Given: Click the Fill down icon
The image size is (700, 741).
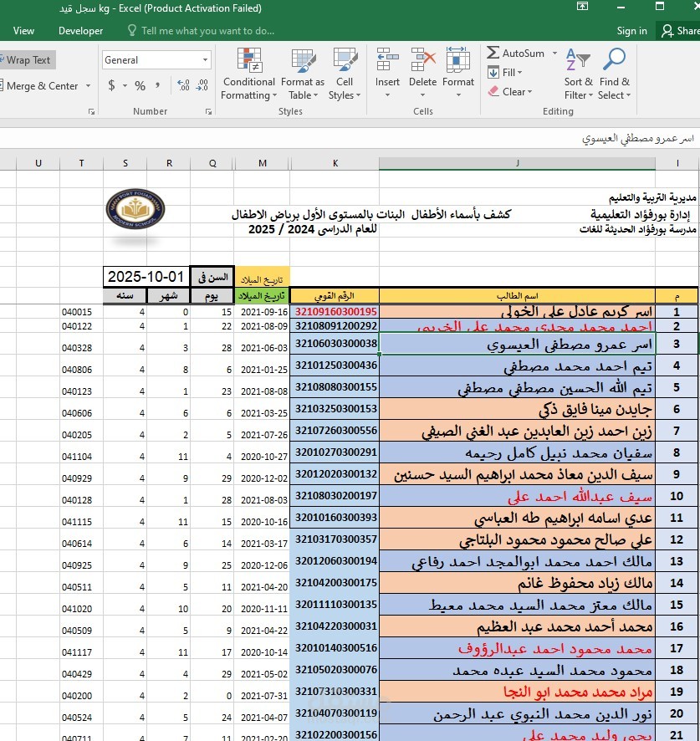Looking at the screenshot, I should click(x=493, y=72).
